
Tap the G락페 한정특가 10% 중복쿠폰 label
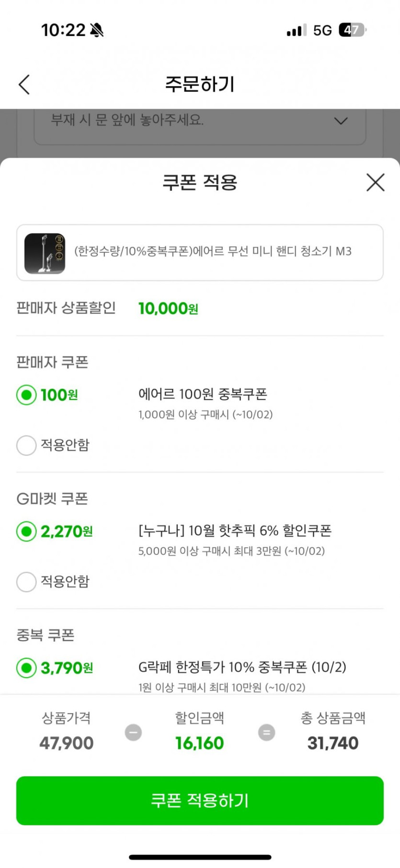pos(242,667)
